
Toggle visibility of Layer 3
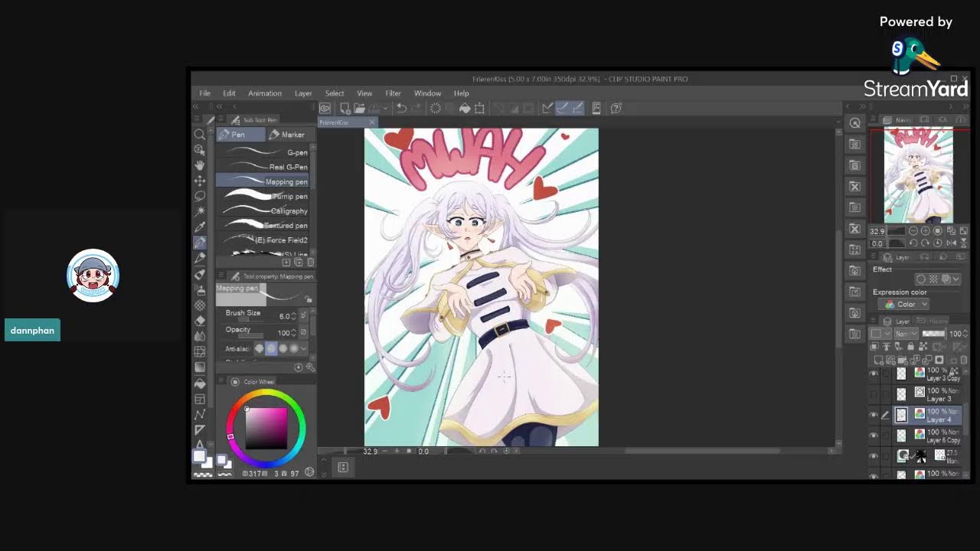[874, 394]
